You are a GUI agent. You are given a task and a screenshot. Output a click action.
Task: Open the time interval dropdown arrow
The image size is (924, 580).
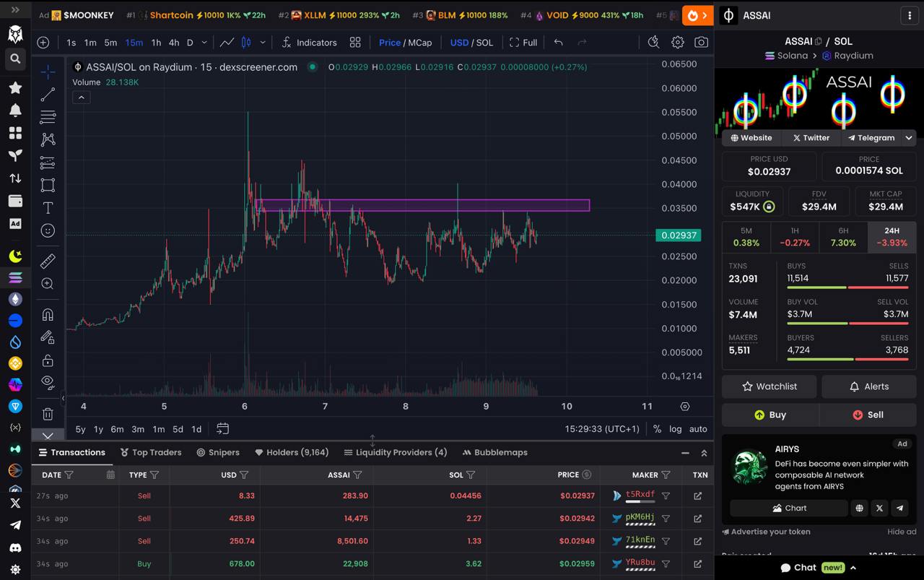click(x=205, y=43)
